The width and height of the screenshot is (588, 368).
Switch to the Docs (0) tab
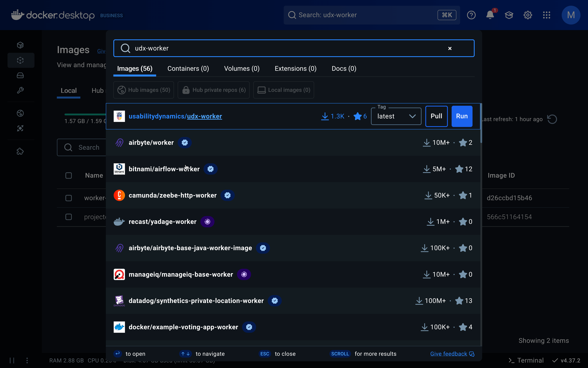344,69
